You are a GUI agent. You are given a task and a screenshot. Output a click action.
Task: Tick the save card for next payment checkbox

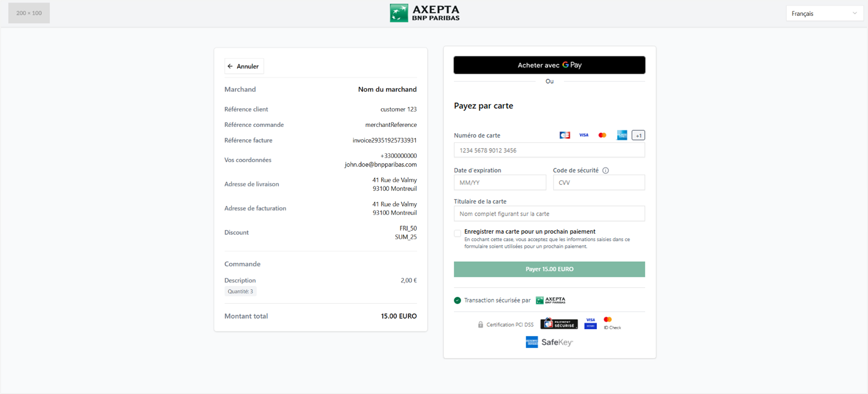457,233
